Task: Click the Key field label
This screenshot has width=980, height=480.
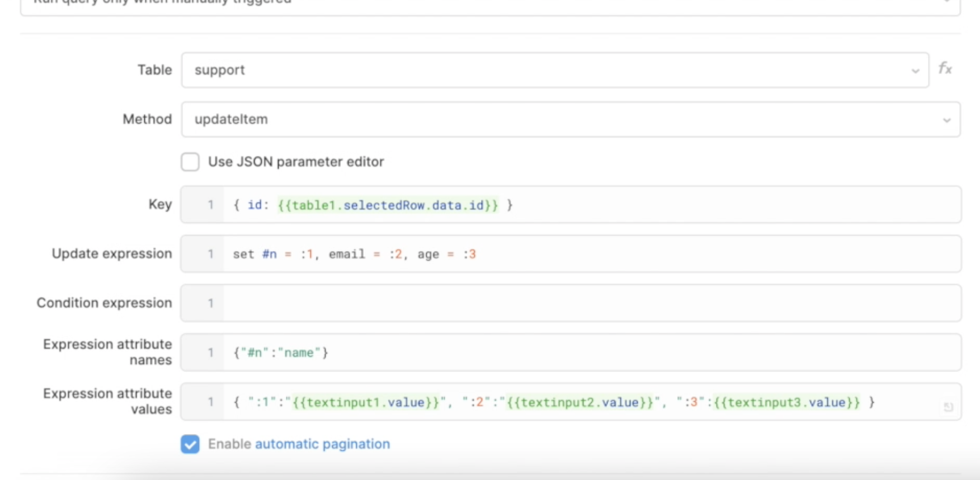Action: click(160, 204)
